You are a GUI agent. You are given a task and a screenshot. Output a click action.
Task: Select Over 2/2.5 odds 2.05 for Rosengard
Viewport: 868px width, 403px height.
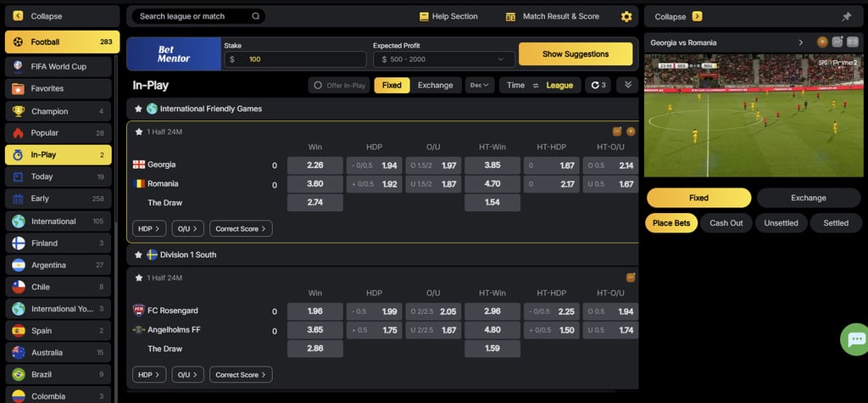433,311
